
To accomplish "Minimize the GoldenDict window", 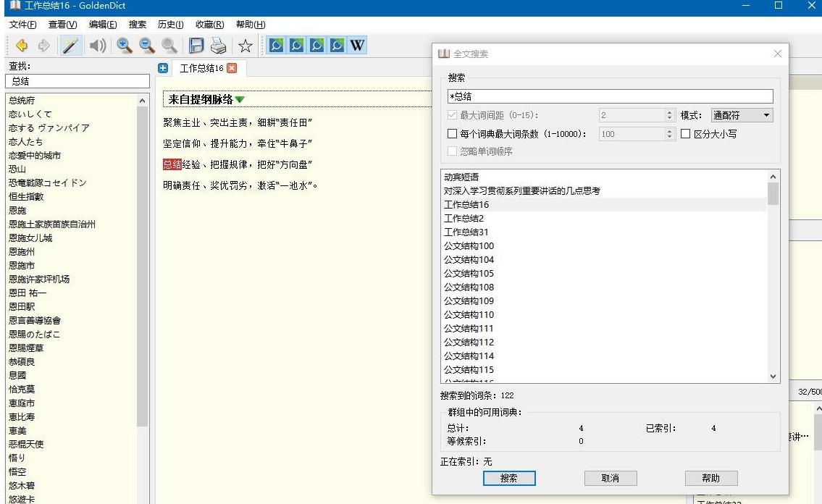I will pos(746,6).
